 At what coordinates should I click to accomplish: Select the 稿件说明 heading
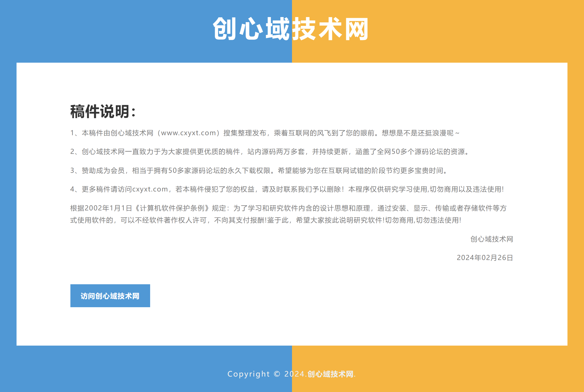pyautogui.click(x=103, y=111)
